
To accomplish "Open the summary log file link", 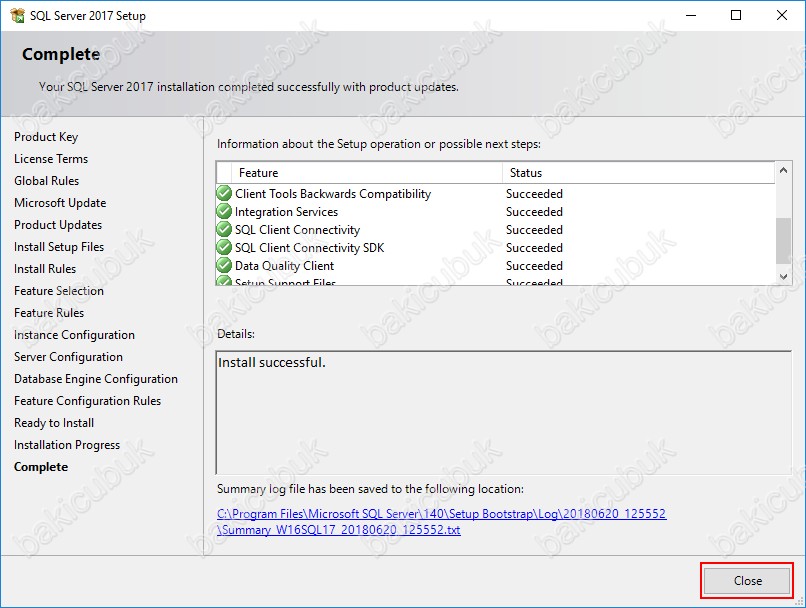I will click(442, 522).
